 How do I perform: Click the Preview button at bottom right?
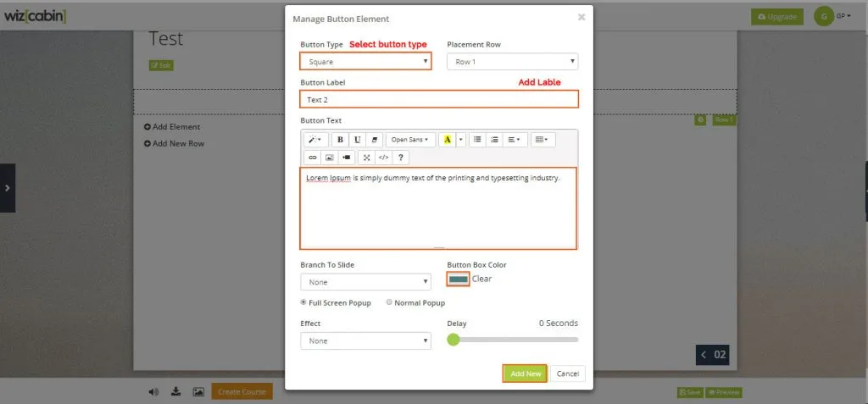tap(723, 392)
